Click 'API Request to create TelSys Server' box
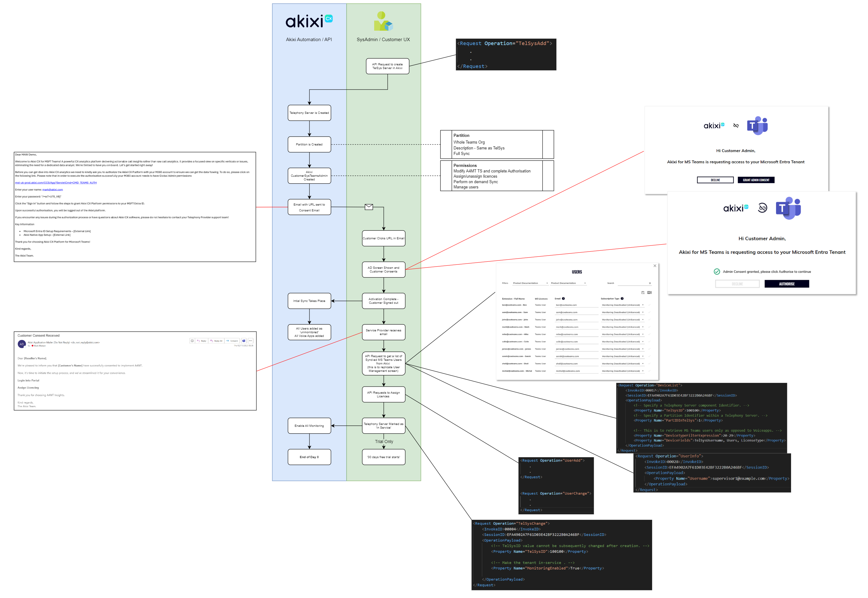Viewport: 868px width, 598px height. pyautogui.click(x=388, y=66)
